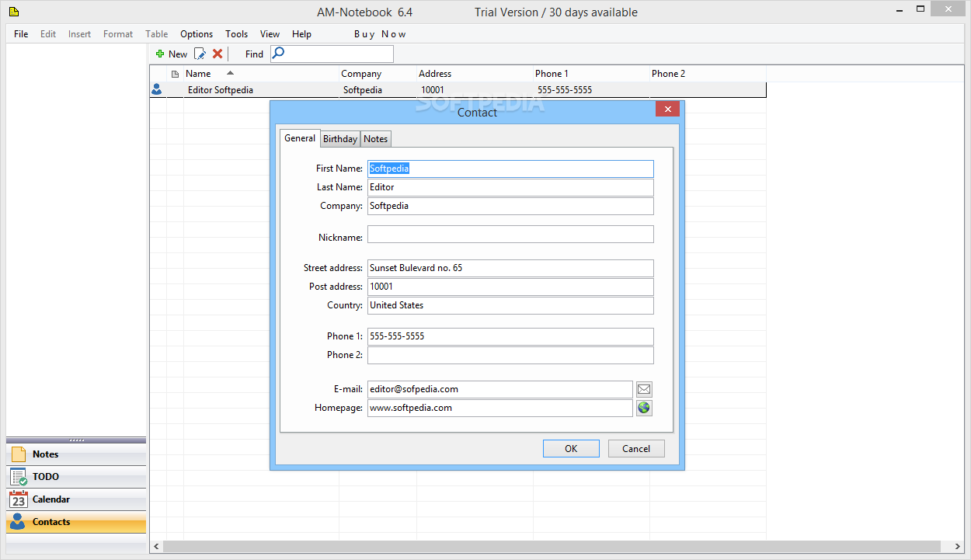971x560 pixels.
Task: Click the horizontal scrollbar left arrow
Action: (156, 547)
